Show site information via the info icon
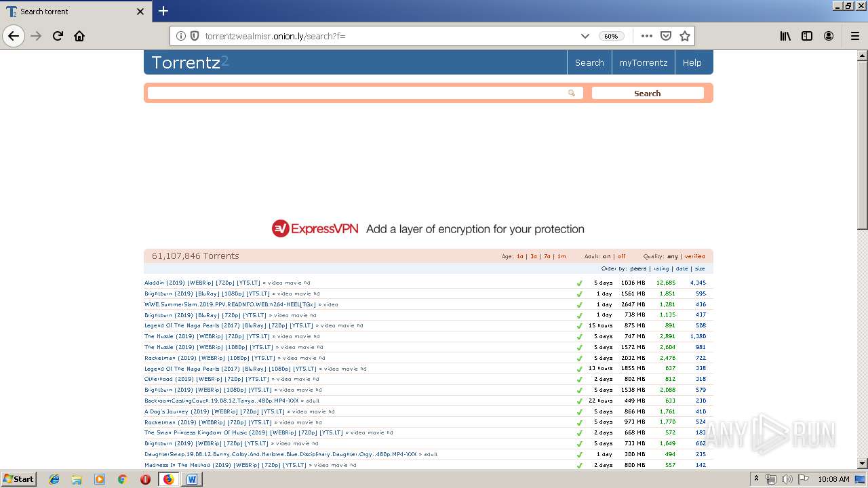 (x=181, y=36)
